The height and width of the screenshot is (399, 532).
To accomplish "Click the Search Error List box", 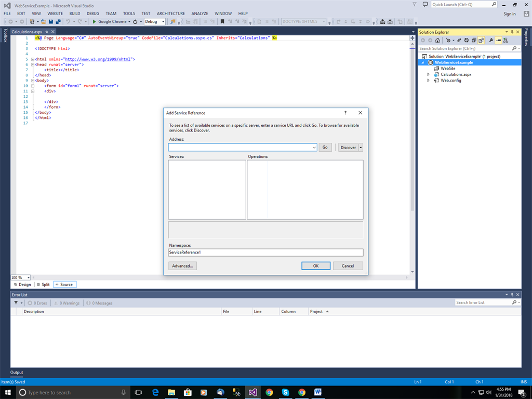I will point(484,302).
